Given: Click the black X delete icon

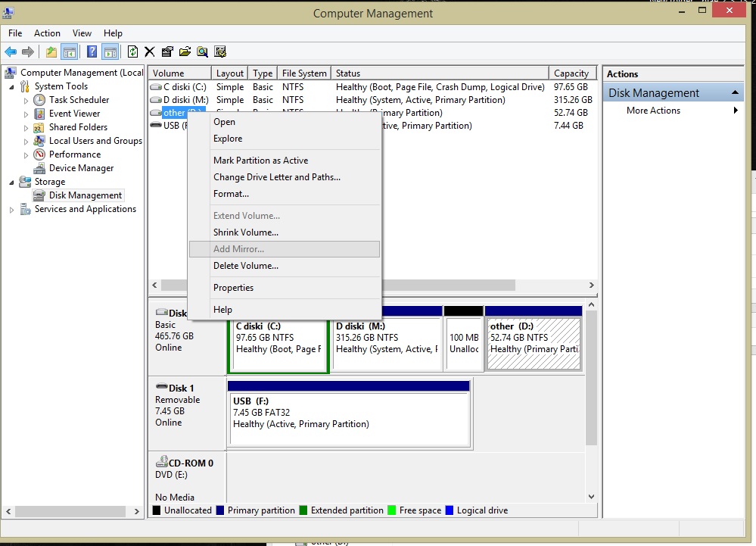Looking at the screenshot, I should click(150, 51).
